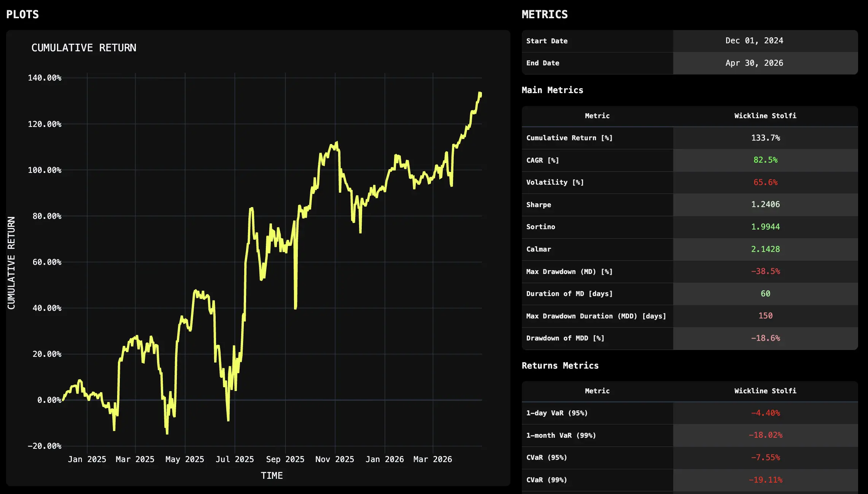Click the METRICS section heading

pos(545,14)
